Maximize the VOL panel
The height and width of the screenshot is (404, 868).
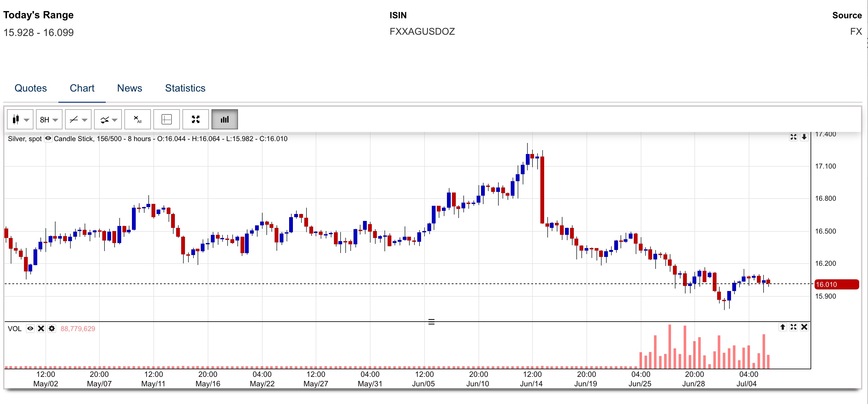pyautogui.click(x=793, y=327)
